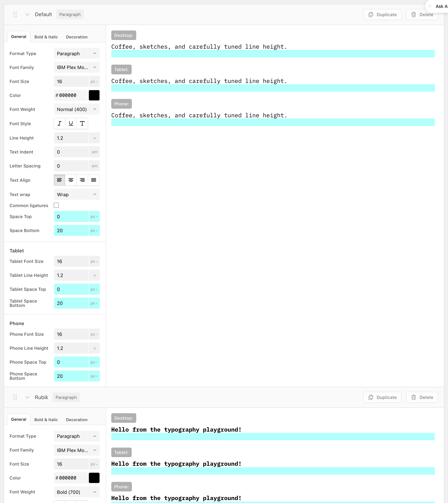Collapse the Rubik style with its chevron
The height and width of the screenshot is (503, 448).
(x=28, y=397)
